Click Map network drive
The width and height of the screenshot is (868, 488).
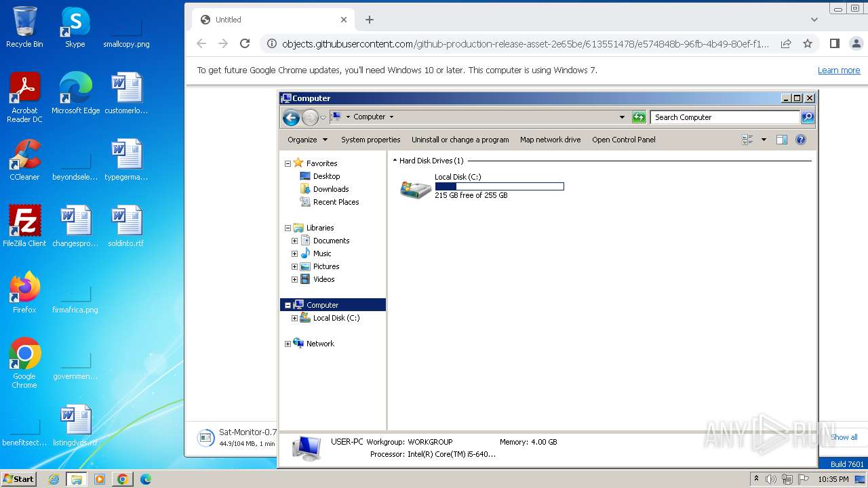click(x=550, y=140)
